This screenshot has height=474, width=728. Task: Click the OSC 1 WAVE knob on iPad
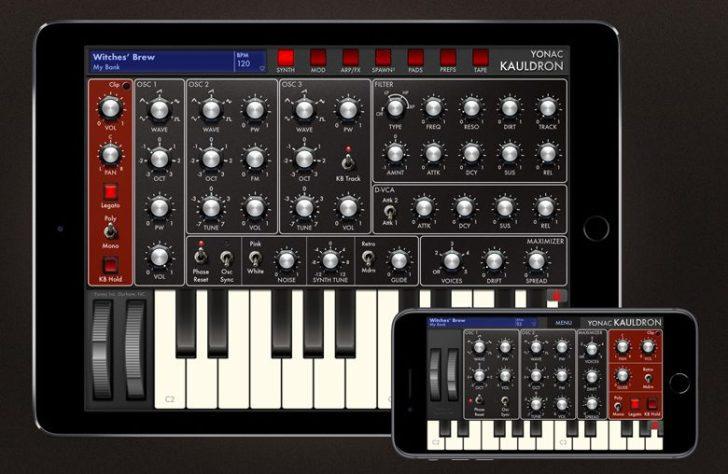click(159, 110)
